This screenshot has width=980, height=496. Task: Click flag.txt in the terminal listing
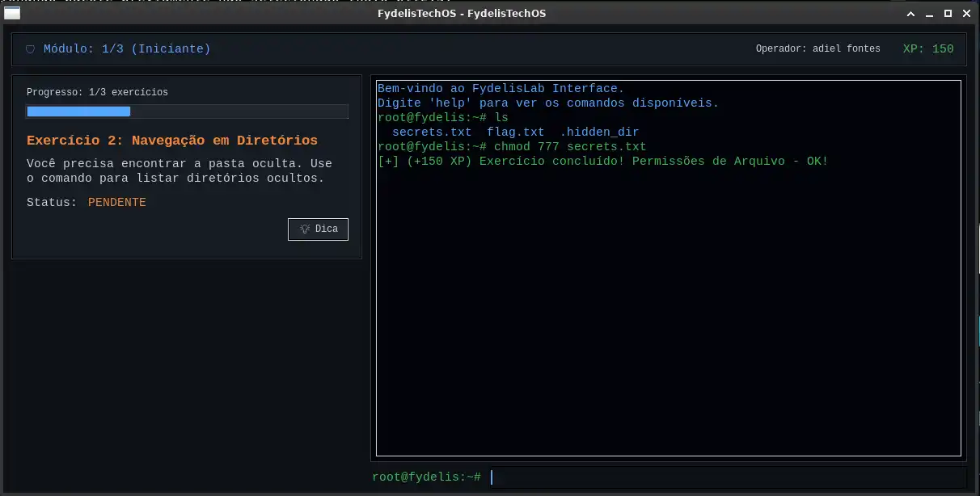coord(516,132)
